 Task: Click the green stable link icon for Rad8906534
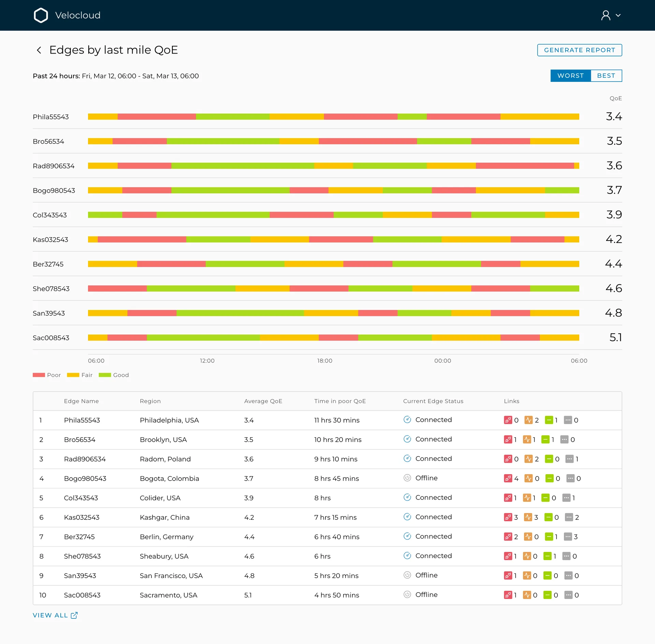click(549, 459)
